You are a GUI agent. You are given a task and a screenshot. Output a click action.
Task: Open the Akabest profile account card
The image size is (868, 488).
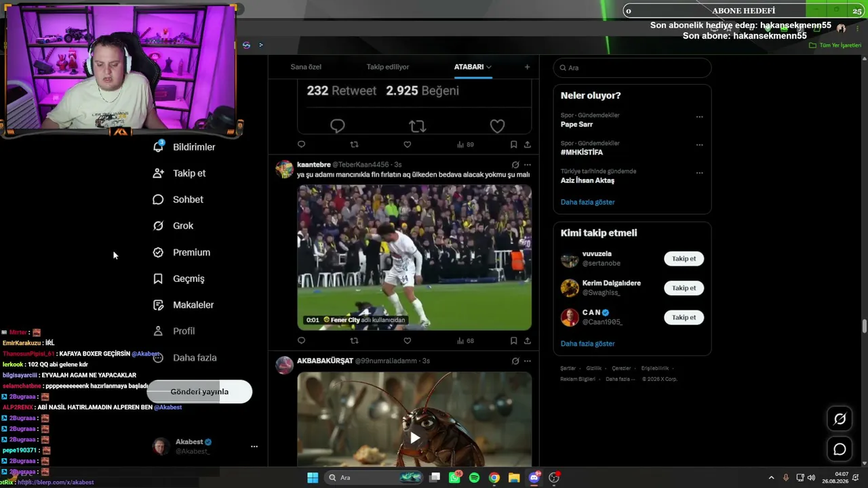point(205,447)
